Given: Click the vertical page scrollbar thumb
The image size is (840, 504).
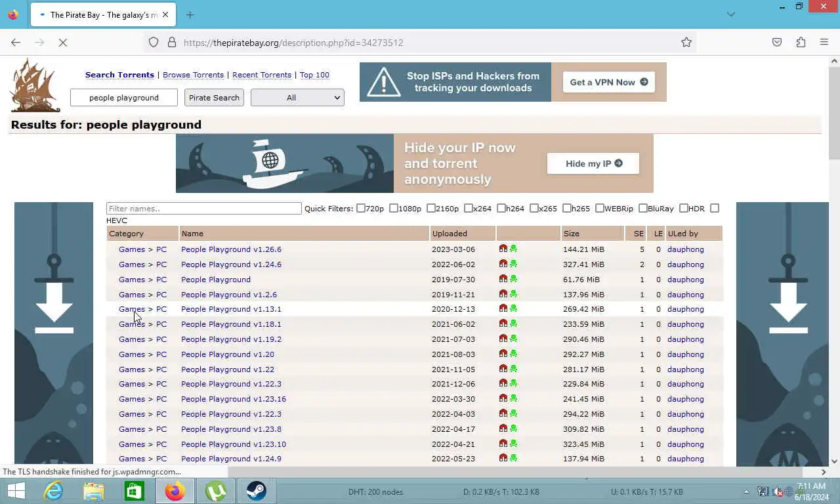Looking at the screenshot, I should 834,112.
